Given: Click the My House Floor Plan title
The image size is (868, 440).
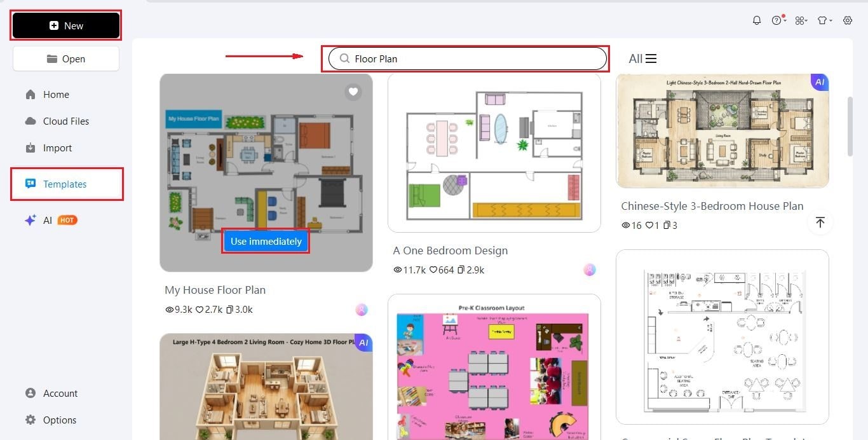Looking at the screenshot, I should (215, 290).
